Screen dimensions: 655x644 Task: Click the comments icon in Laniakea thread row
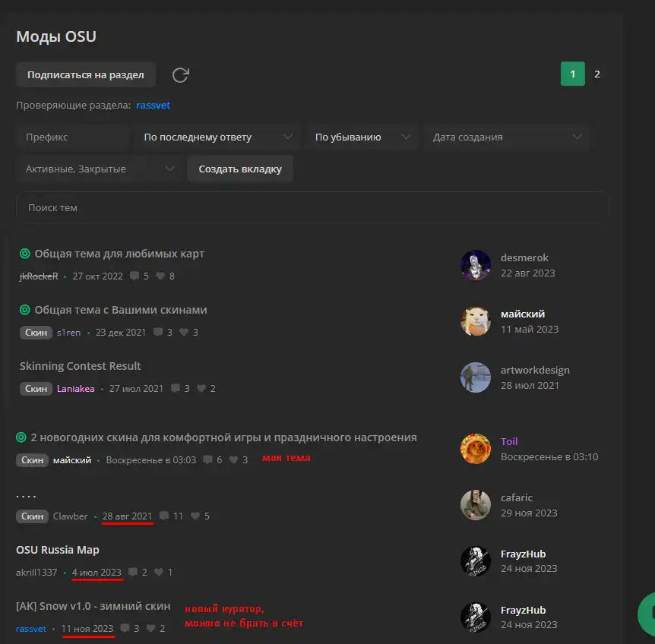176,388
